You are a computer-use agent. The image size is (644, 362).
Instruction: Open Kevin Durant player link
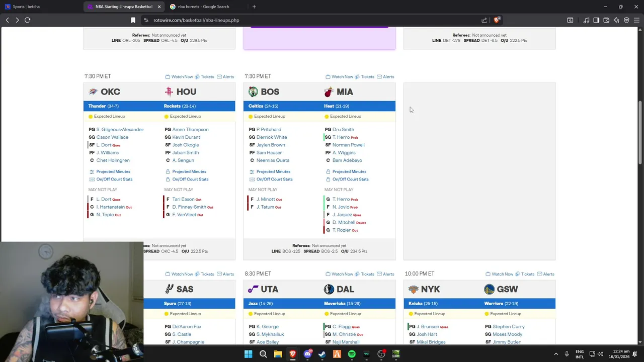click(x=186, y=137)
